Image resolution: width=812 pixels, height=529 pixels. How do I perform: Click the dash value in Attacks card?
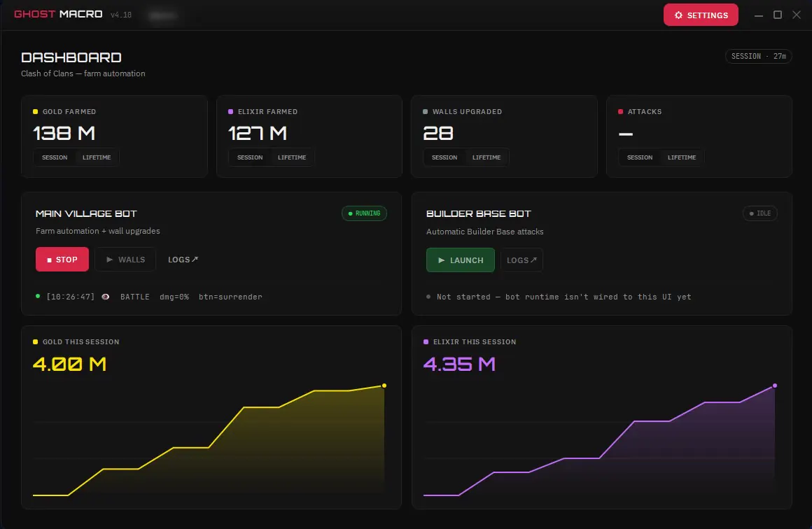(626, 134)
